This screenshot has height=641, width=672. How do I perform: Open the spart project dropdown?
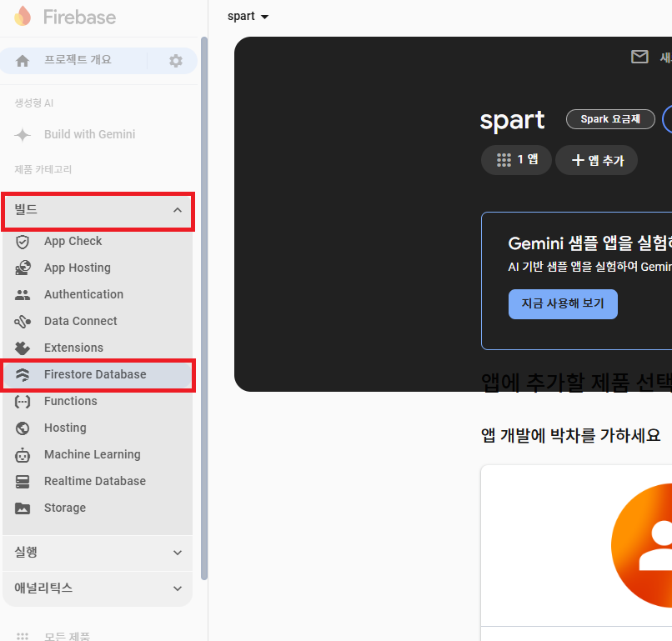coord(248,17)
